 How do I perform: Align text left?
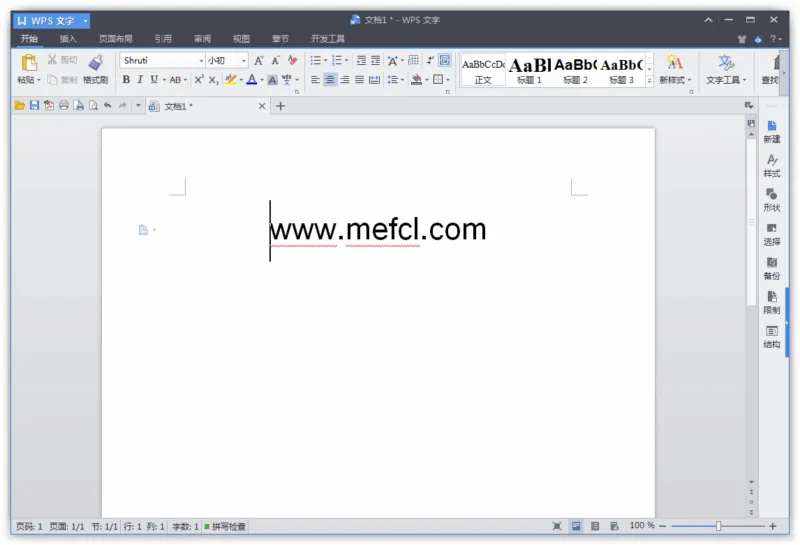point(315,80)
